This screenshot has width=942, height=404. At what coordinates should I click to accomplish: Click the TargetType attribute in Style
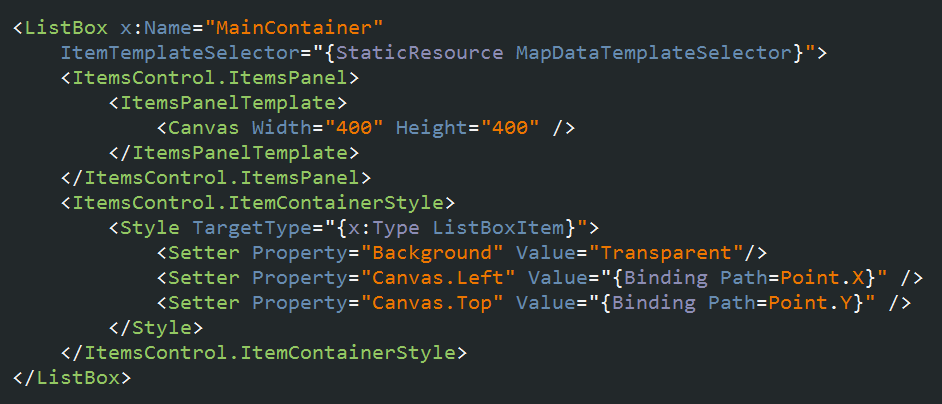pos(240,228)
